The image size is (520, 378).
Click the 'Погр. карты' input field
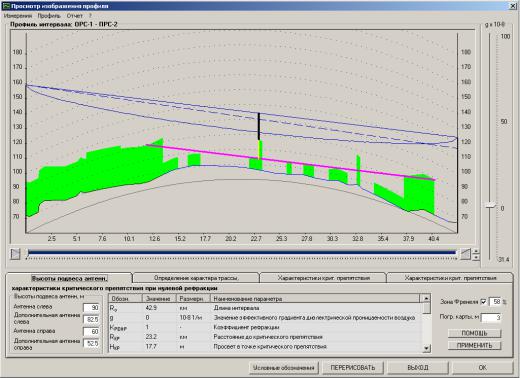[491, 317]
